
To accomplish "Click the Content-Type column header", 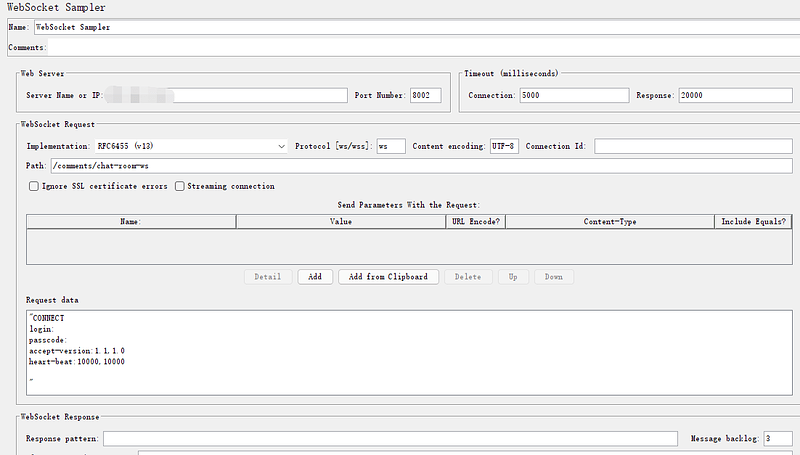I will (610, 221).
